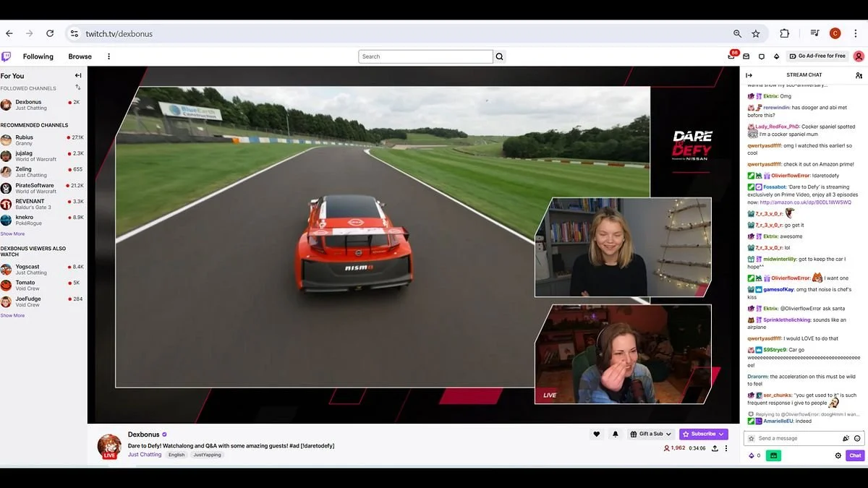Screen dimensions: 868x488
Task: Open the three-dot stream options menu
Action: [x=726, y=448]
